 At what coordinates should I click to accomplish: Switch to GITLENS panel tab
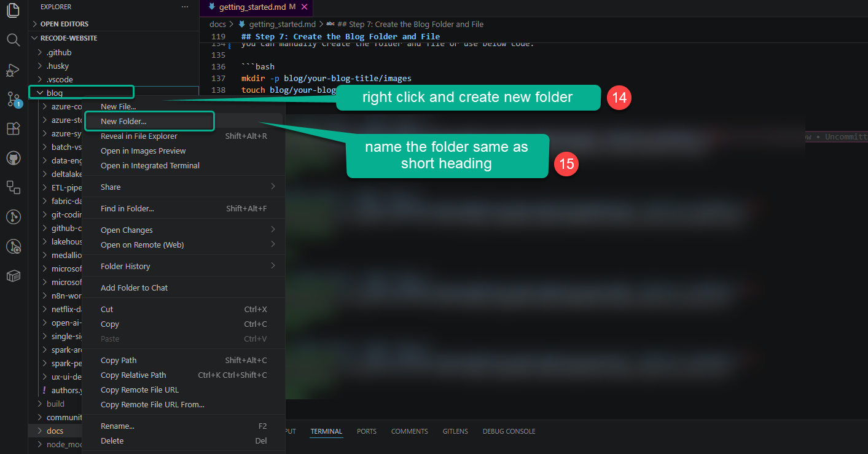[x=455, y=431]
